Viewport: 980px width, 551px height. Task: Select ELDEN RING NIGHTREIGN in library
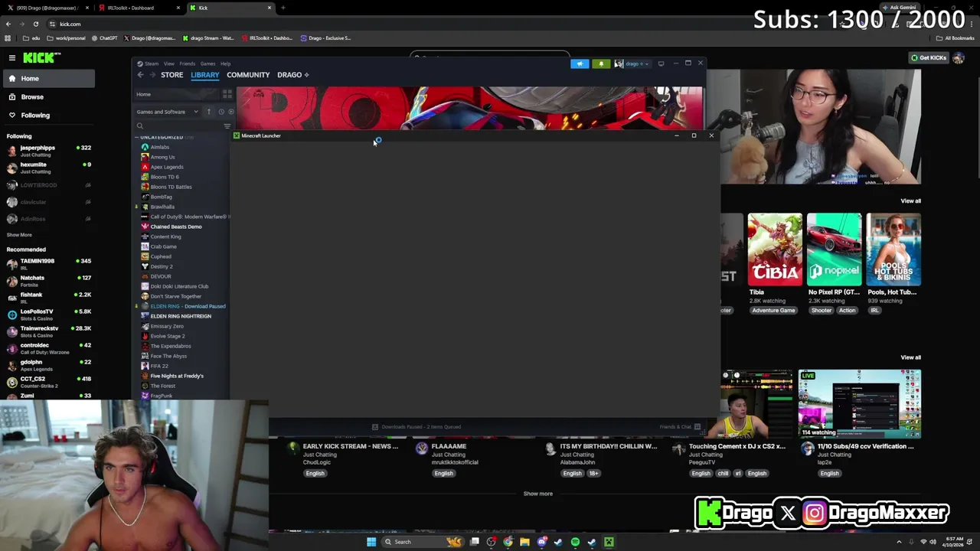(182, 316)
